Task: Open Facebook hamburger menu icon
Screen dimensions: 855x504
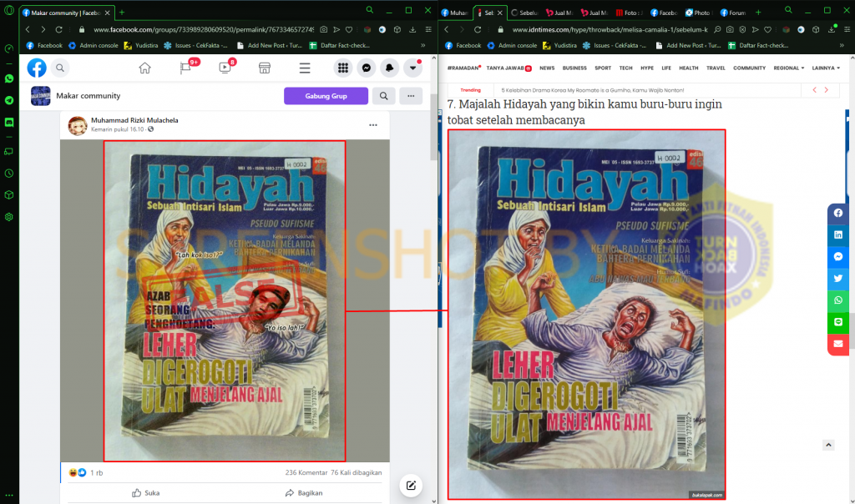Action: pos(305,68)
